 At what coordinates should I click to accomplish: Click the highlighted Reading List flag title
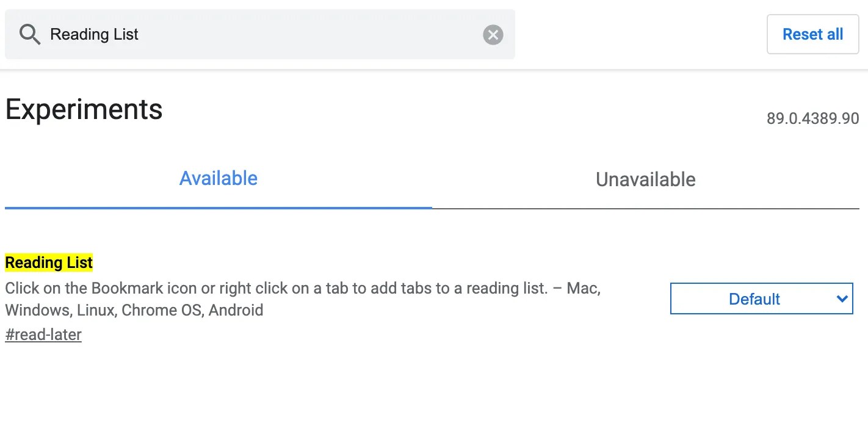click(x=49, y=262)
